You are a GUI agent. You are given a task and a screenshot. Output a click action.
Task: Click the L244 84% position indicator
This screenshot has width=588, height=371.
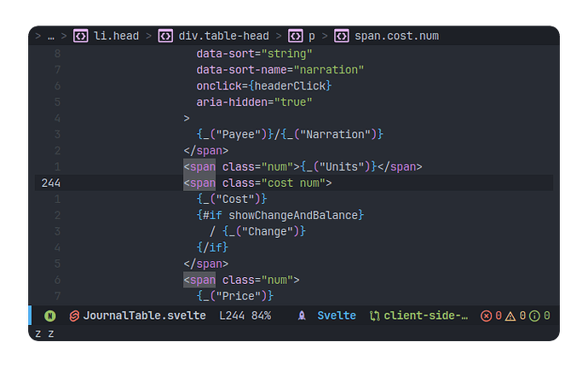[245, 316]
